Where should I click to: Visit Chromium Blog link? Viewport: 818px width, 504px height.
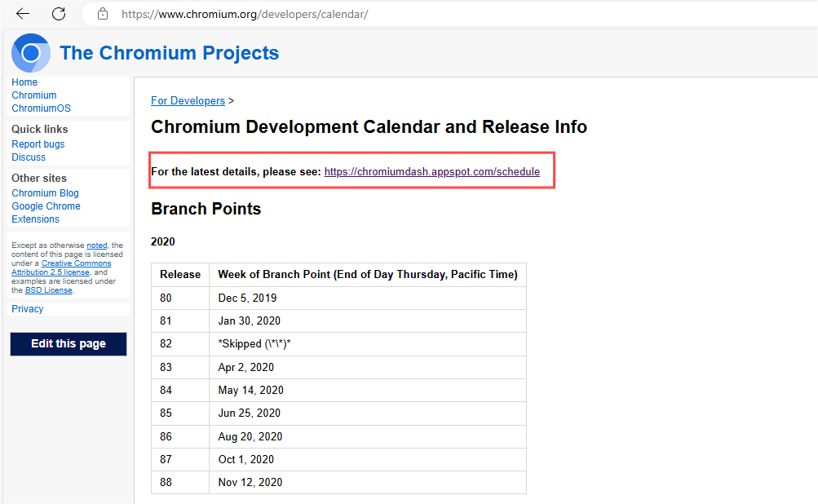click(46, 193)
